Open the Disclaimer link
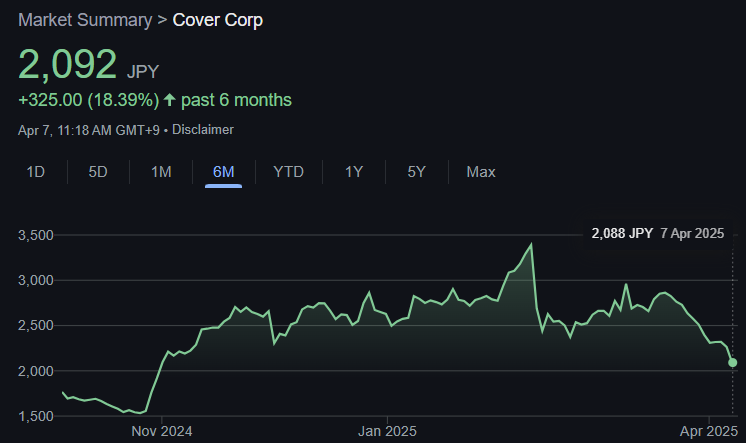746x443 pixels. click(207, 129)
